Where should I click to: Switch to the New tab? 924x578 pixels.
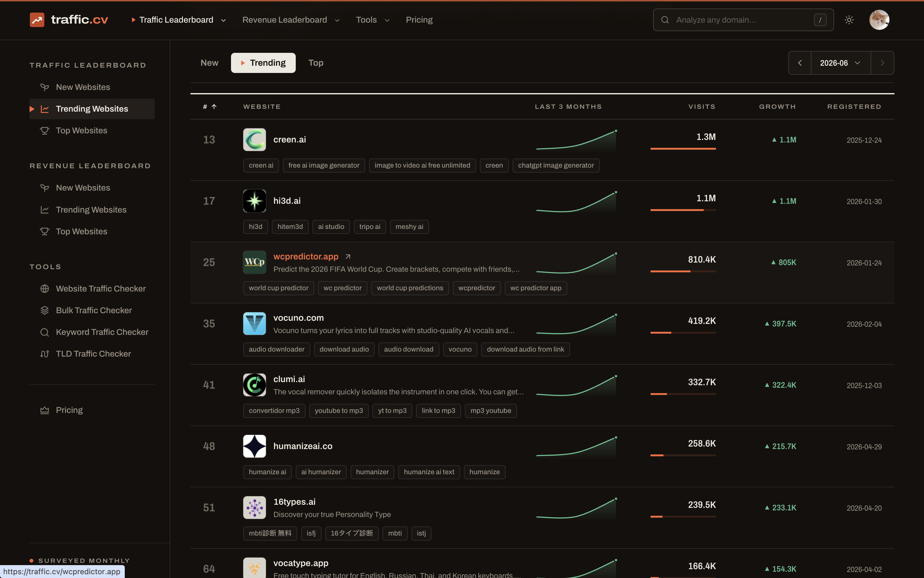click(209, 63)
